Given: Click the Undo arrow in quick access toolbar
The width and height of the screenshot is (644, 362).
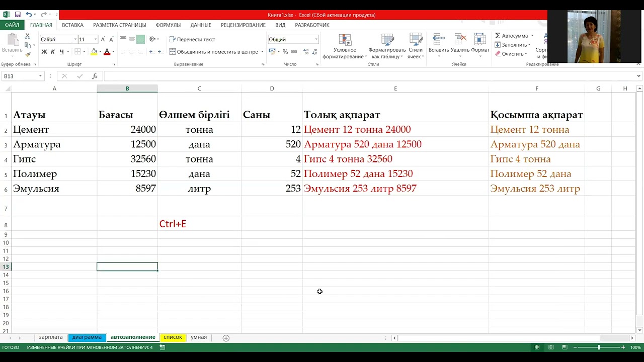Looking at the screenshot, I should (x=29, y=15).
